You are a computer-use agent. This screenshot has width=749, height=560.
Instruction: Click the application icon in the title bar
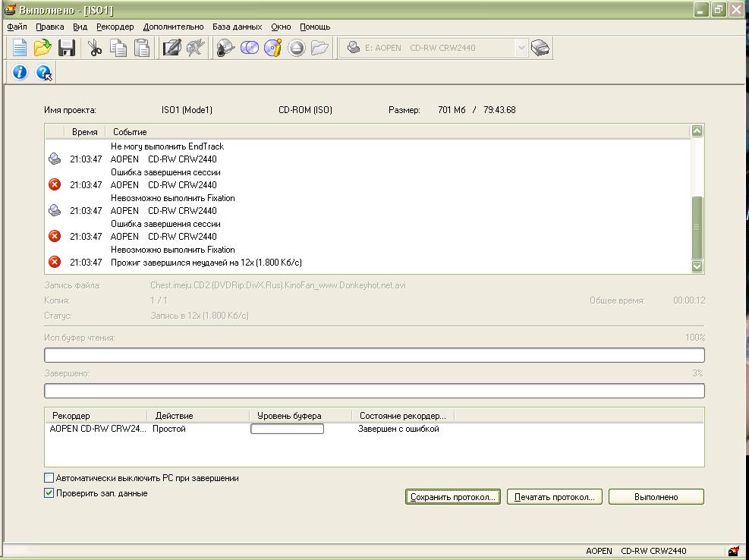(10, 10)
